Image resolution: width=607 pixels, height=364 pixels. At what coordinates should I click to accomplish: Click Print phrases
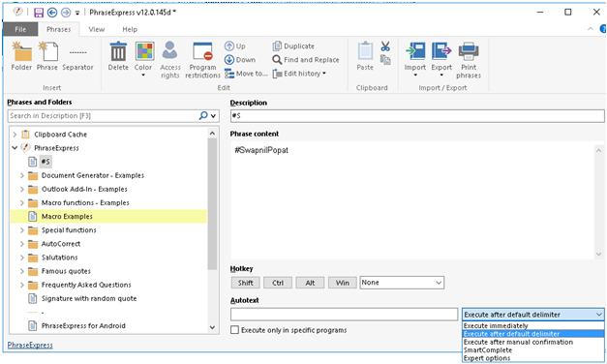pos(469,60)
